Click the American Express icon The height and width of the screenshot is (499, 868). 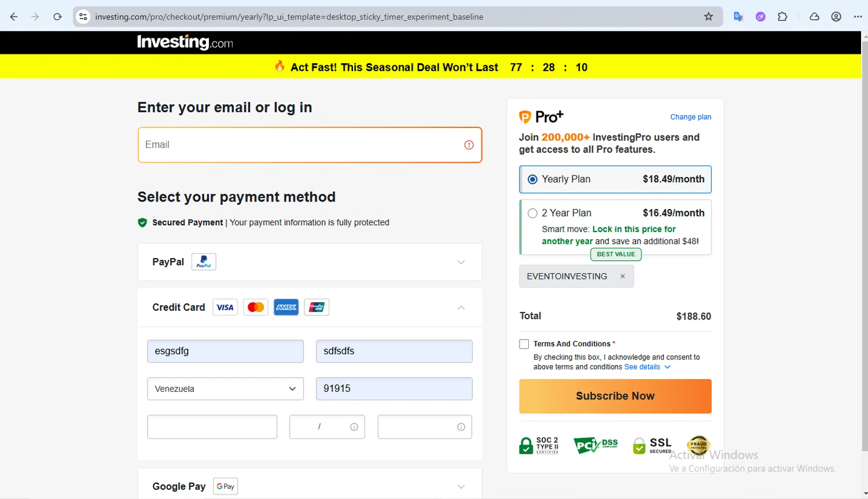[x=286, y=307]
